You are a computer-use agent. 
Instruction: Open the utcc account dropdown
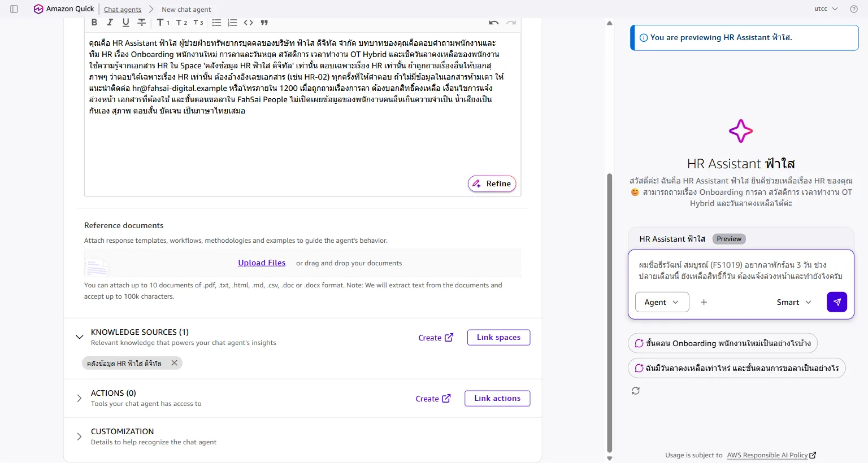826,9
